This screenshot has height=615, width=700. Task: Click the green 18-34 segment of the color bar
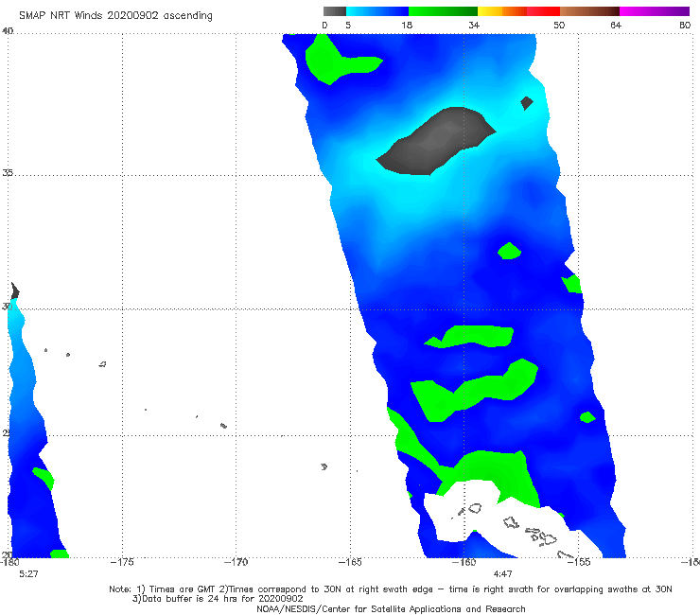click(444, 11)
